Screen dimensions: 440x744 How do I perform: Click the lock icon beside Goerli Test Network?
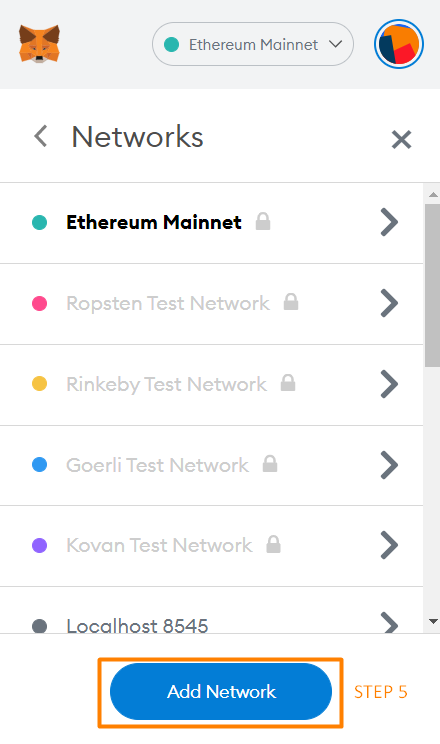coord(270,464)
